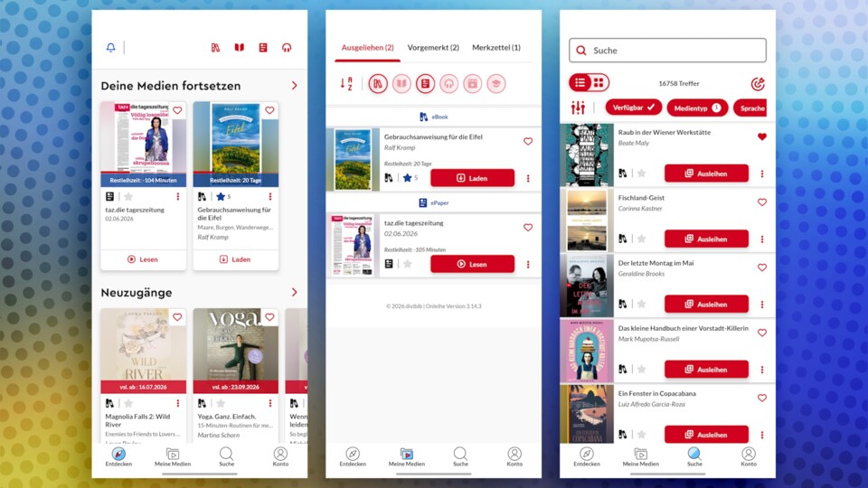868x488 pixels.
Task: Tap eAudio headphones icon in Entdecken header
Action: [287, 48]
